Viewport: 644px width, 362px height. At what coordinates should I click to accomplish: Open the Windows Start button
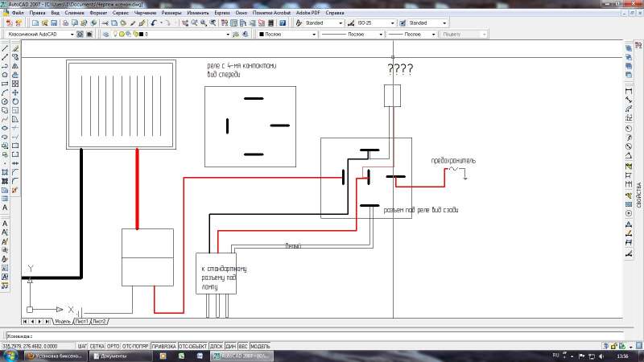[x=10, y=356]
